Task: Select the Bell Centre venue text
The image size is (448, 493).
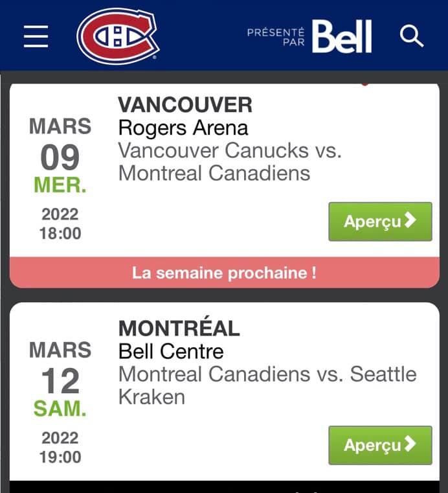Action: point(171,351)
